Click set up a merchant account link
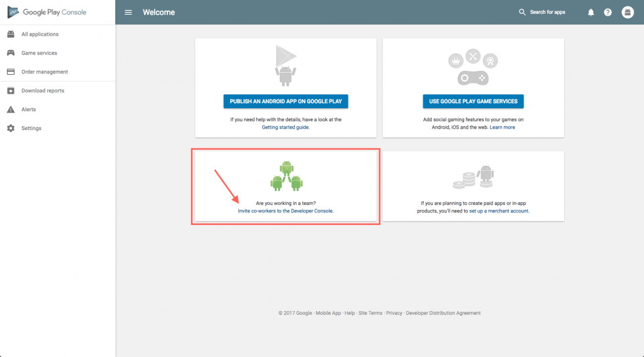 pos(499,211)
